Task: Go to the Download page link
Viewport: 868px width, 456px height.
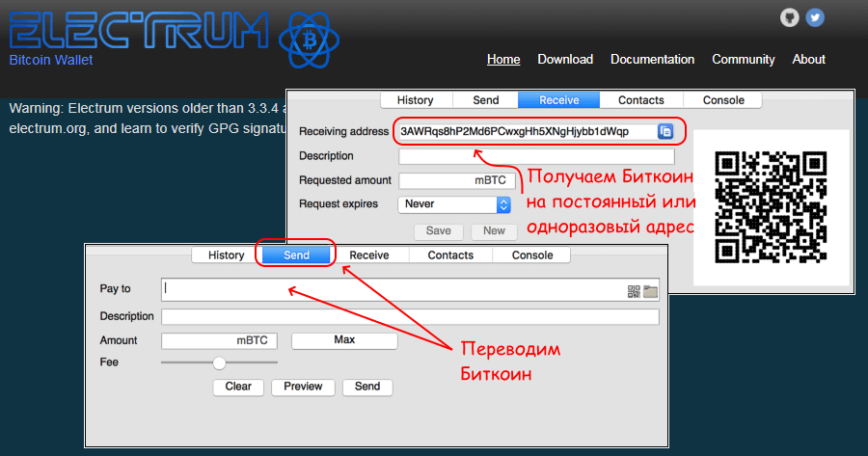Action: click(x=565, y=60)
